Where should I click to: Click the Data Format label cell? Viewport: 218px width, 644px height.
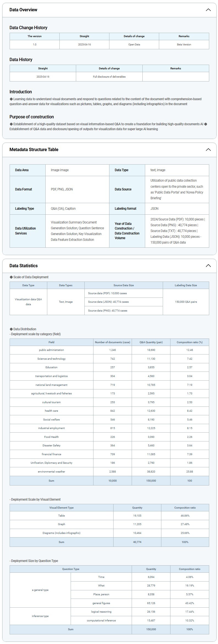pyautogui.click(x=24, y=189)
